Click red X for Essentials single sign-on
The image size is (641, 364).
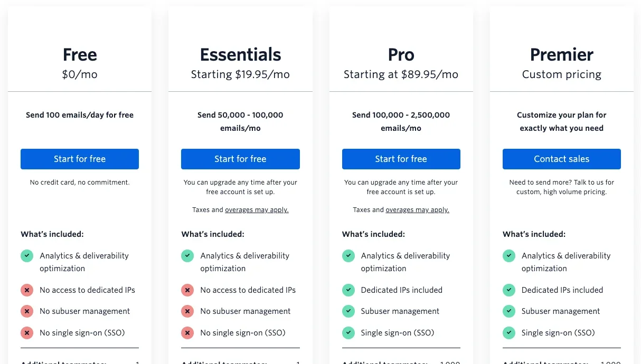point(187,333)
